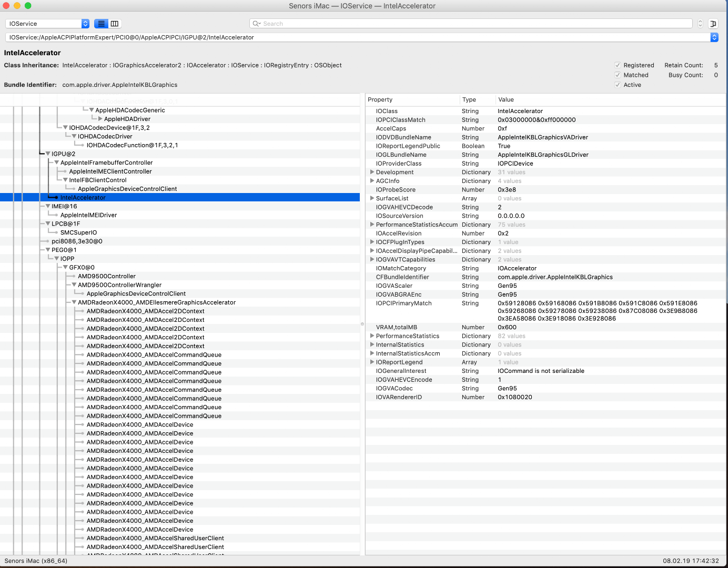Click the magnifier icon in the search field
The height and width of the screenshot is (568, 728).
256,24
